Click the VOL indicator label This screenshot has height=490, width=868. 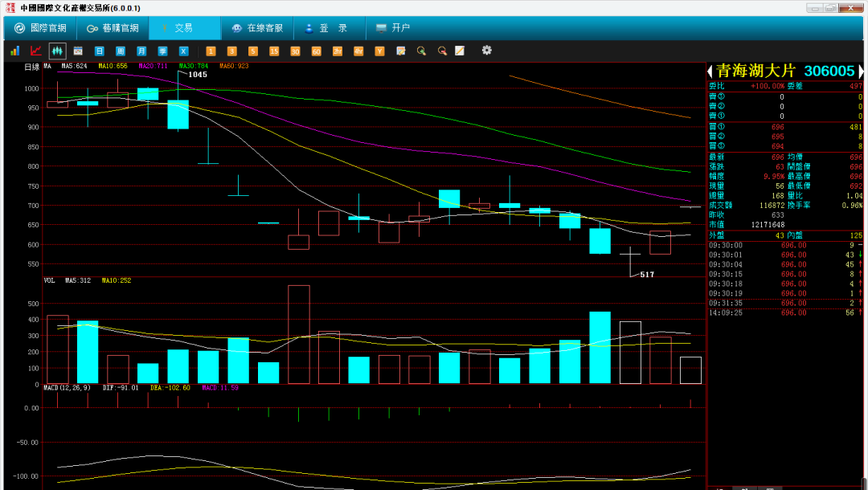coord(49,280)
